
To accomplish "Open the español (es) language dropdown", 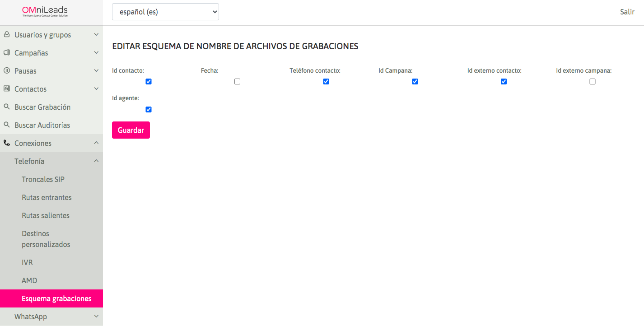I will point(165,12).
